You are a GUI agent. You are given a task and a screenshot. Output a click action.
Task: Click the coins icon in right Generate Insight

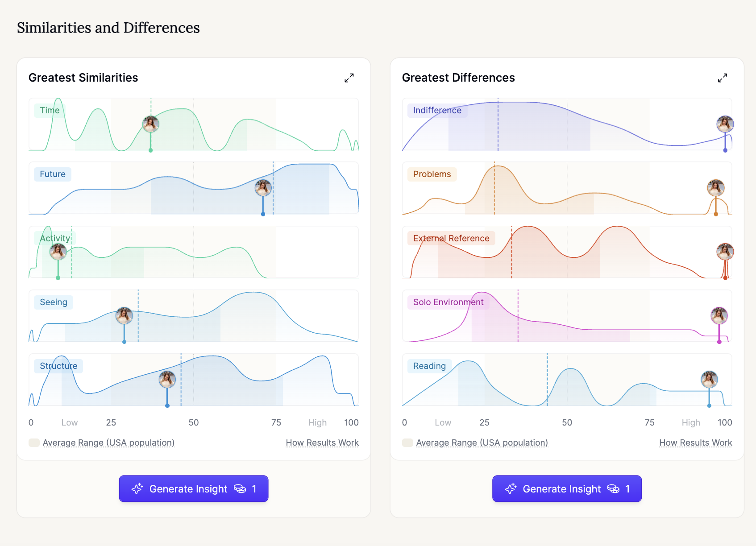(613, 489)
